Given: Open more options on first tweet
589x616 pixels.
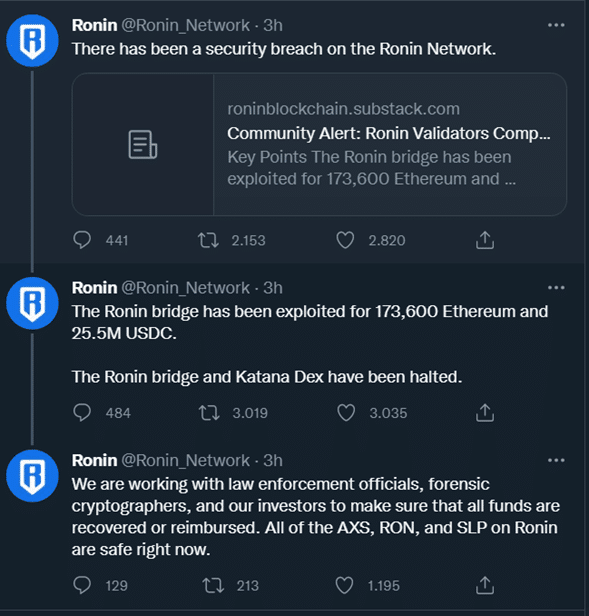Looking at the screenshot, I should 556,25.
